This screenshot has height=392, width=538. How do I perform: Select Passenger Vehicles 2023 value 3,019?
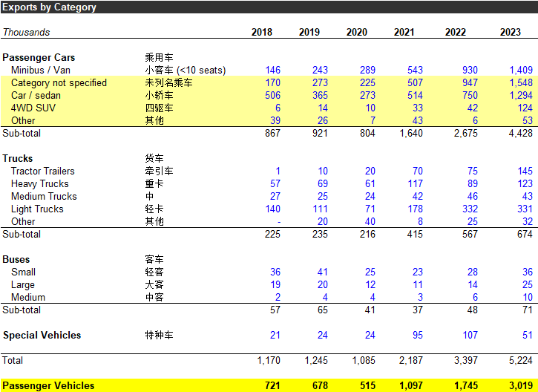click(521, 386)
